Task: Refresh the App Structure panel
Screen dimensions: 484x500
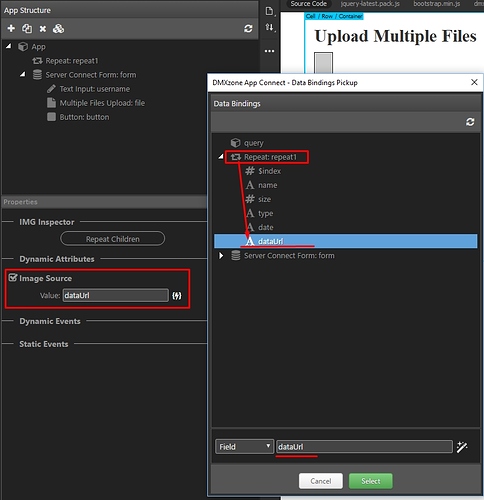Action: pos(248,29)
